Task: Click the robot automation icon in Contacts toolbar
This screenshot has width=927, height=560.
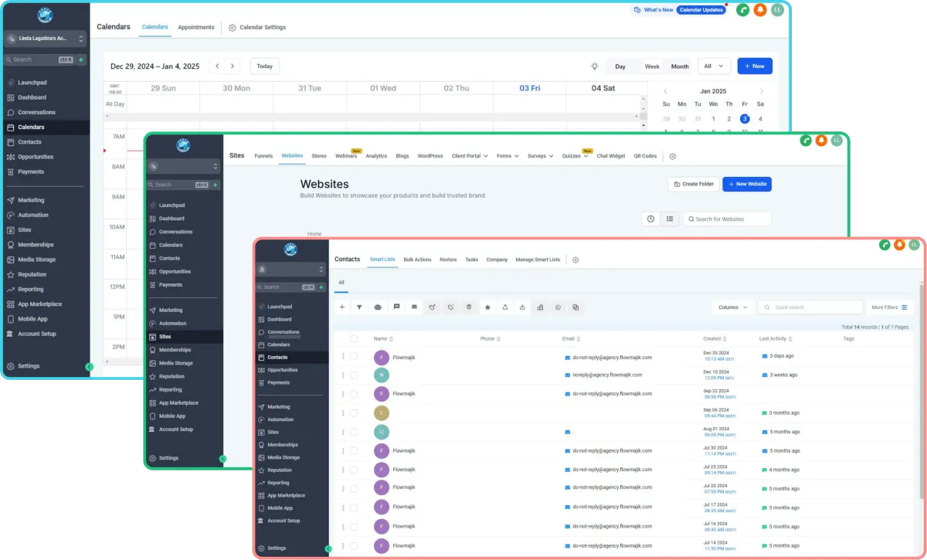Action: pos(378,307)
